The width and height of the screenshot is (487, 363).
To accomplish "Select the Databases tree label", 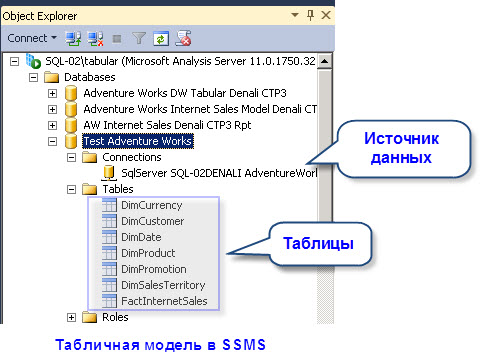I will click(x=90, y=77).
